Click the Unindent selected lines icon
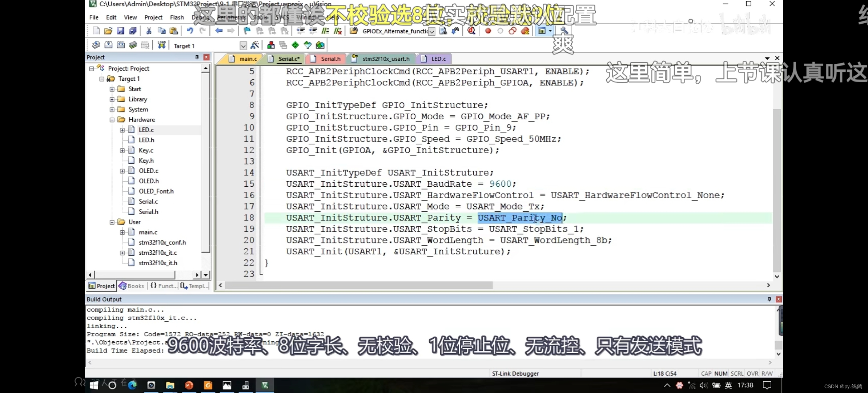This screenshot has height=393, width=868. [313, 31]
